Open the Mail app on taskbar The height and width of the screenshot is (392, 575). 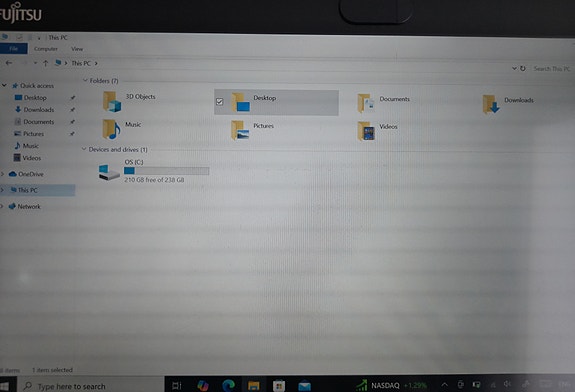click(x=304, y=386)
